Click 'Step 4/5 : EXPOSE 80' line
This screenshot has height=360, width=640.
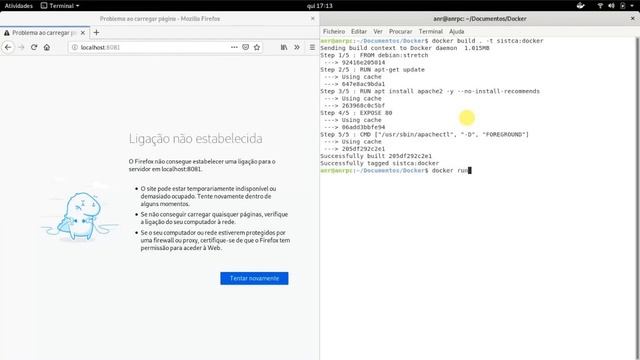(356, 113)
